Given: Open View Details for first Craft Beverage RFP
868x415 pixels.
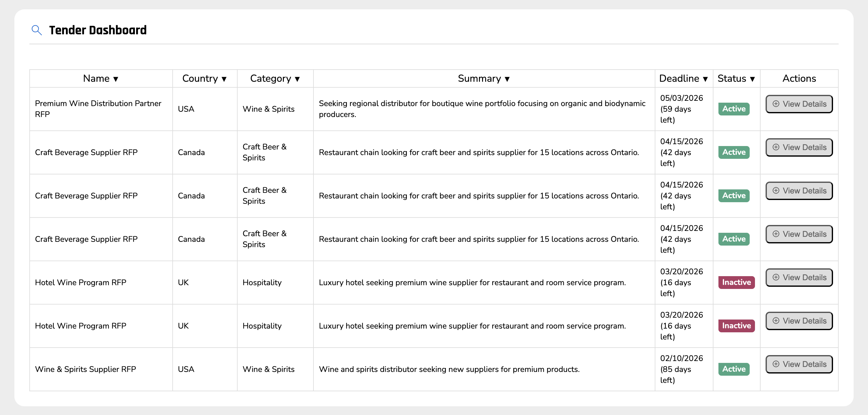Looking at the screenshot, I should 799,148.
